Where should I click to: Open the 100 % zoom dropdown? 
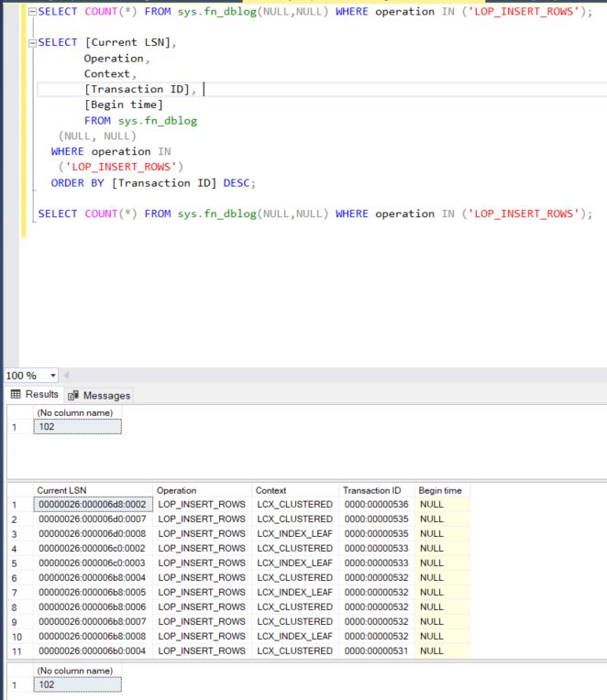52,376
